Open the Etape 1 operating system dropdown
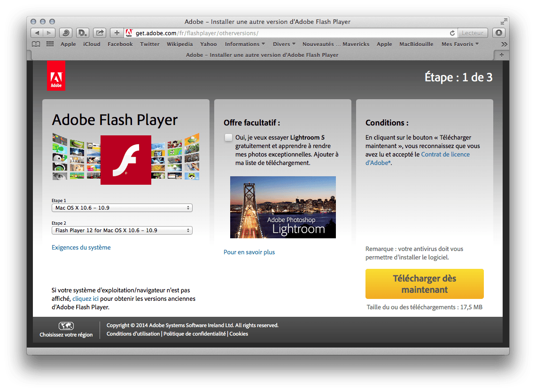 click(x=122, y=208)
